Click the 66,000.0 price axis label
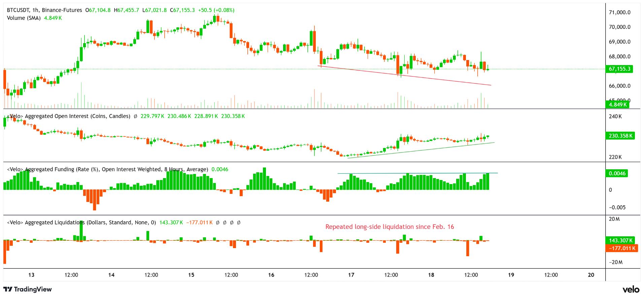This screenshot has height=296, width=644. [620, 86]
